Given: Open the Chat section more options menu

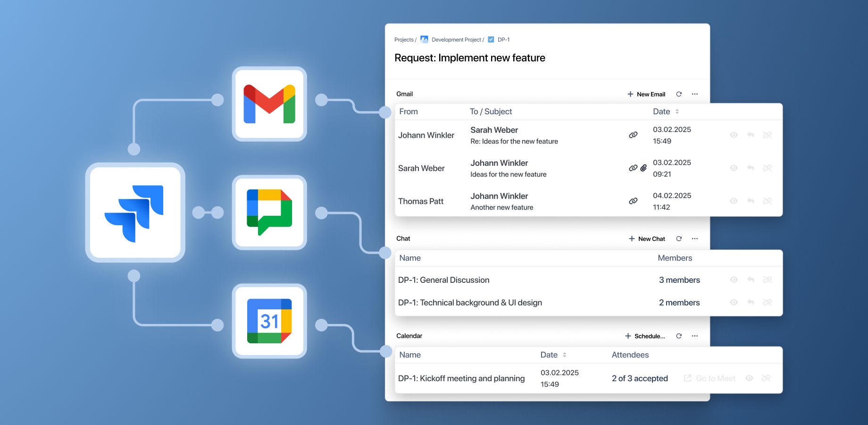Looking at the screenshot, I should click(x=695, y=238).
